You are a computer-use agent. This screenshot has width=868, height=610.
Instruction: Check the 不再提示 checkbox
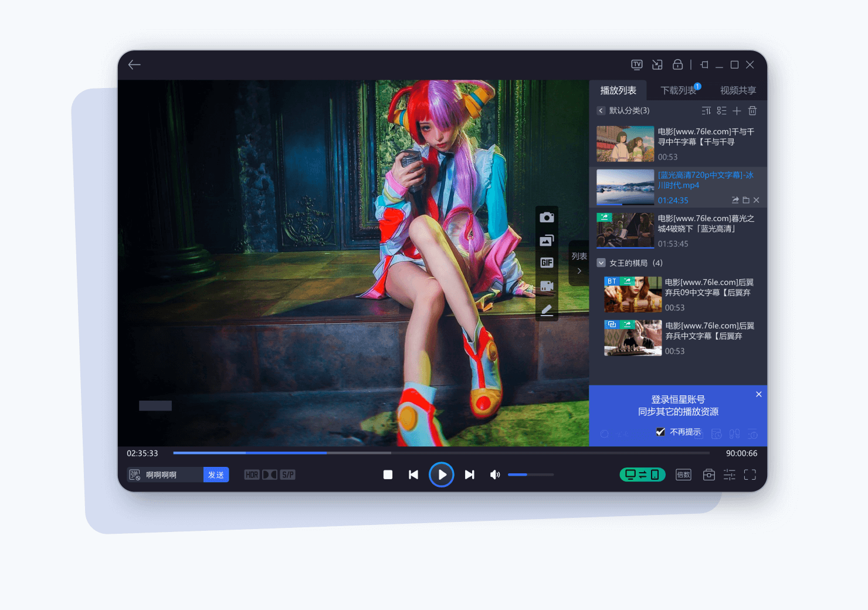[x=660, y=432]
